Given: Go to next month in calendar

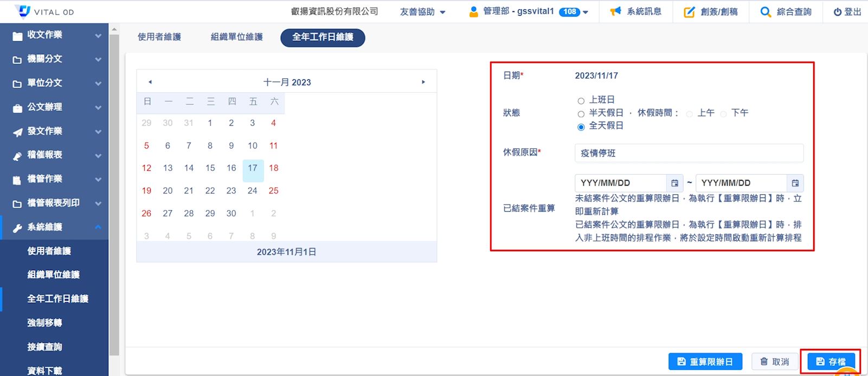Looking at the screenshot, I should [x=423, y=82].
